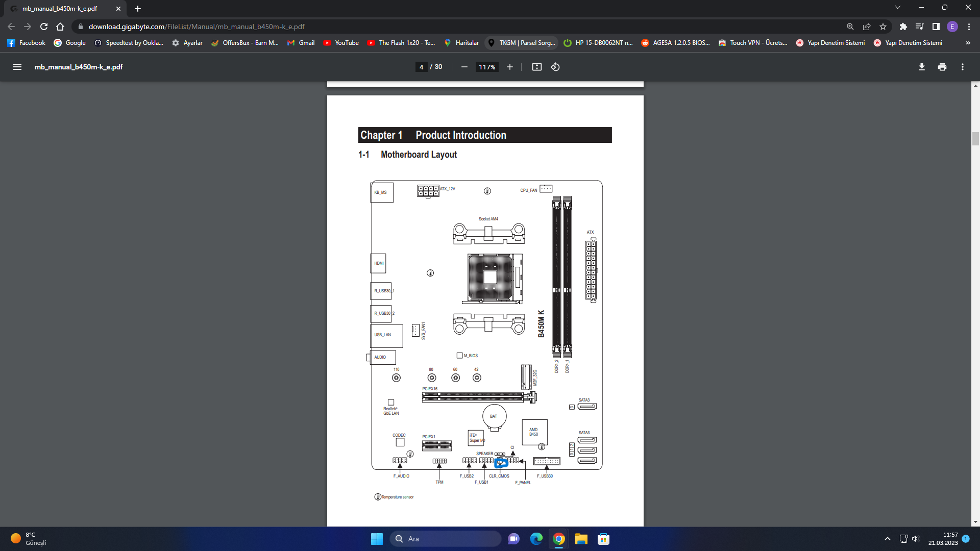Screen dimensions: 980x551
Task: Open the media control icon
Action: 920,27
